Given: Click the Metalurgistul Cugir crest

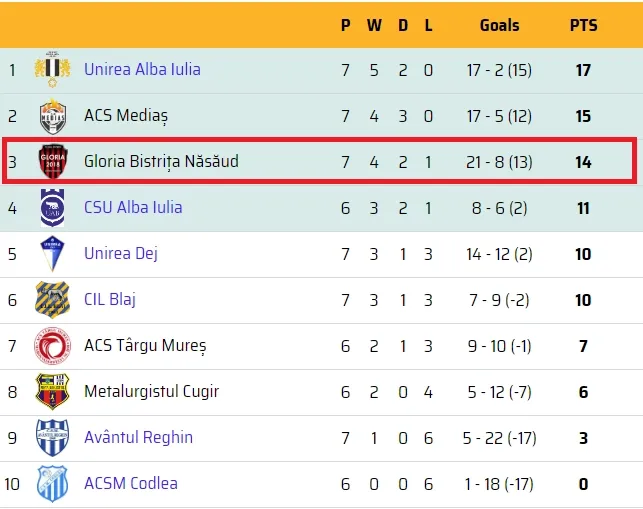Looking at the screenshot, I should pyautogui.click(x=52, y=392).
